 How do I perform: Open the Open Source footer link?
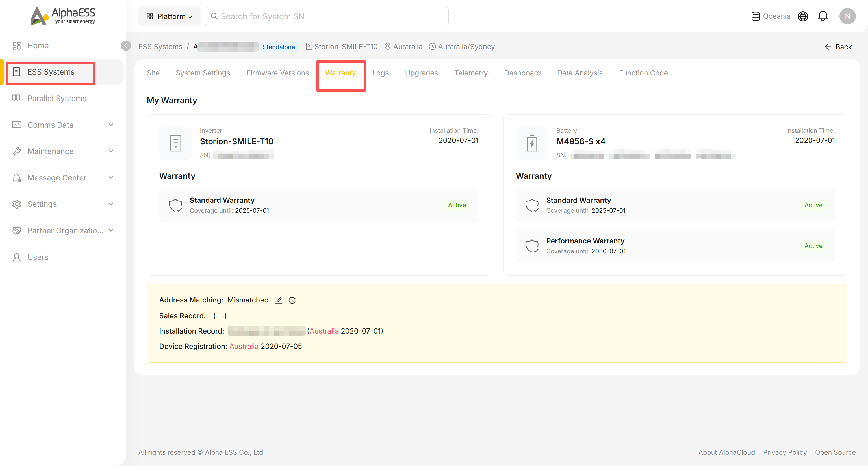(835, 452)
